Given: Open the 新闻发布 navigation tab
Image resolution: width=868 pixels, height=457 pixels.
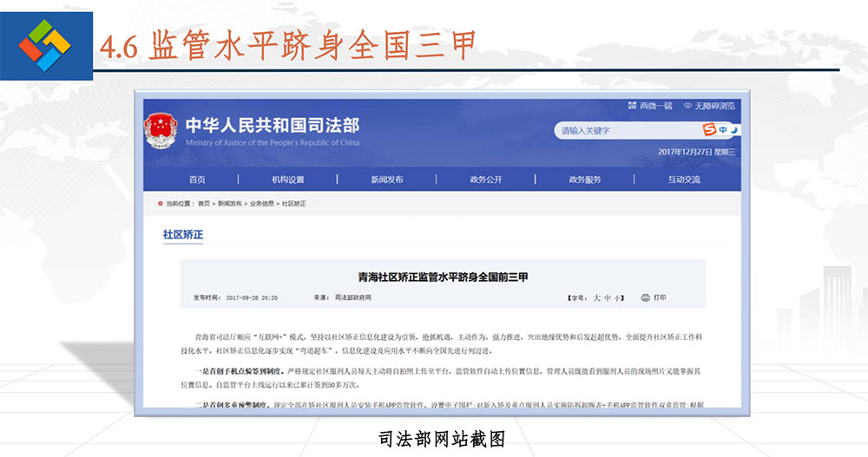Looking at the screenshot, I should (387, 180).
